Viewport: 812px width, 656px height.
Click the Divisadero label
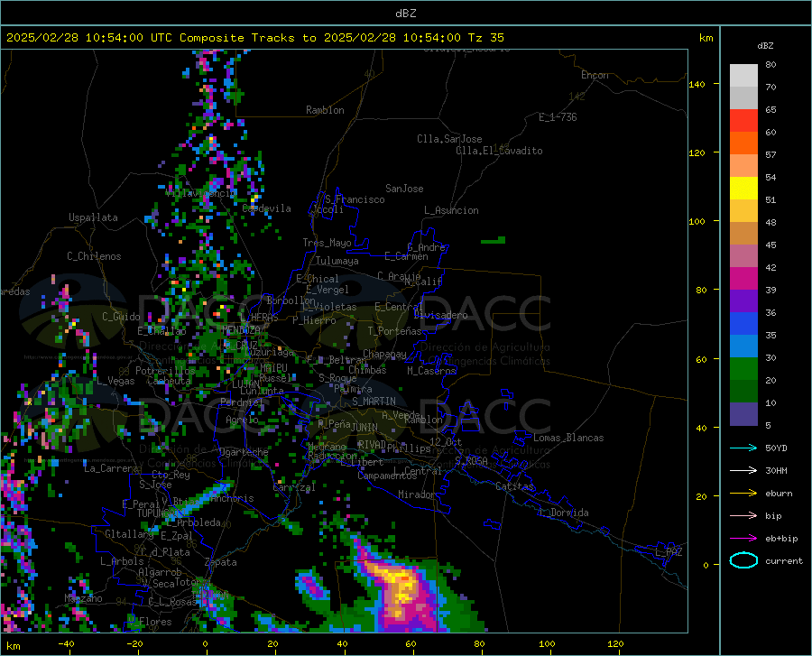pos(440,315)
